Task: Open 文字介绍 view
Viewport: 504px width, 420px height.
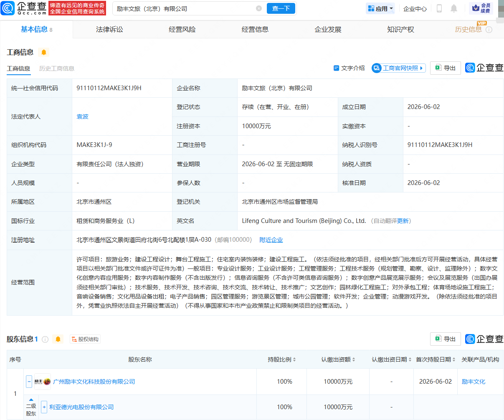Action: pyautogui.click(x=349, y=68)
